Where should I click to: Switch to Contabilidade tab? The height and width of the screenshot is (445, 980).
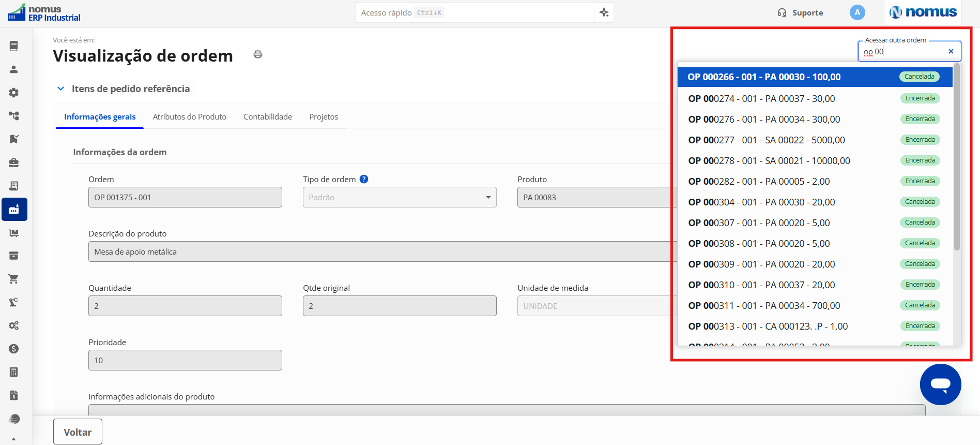pyautogui.click(x=268, y=117)
